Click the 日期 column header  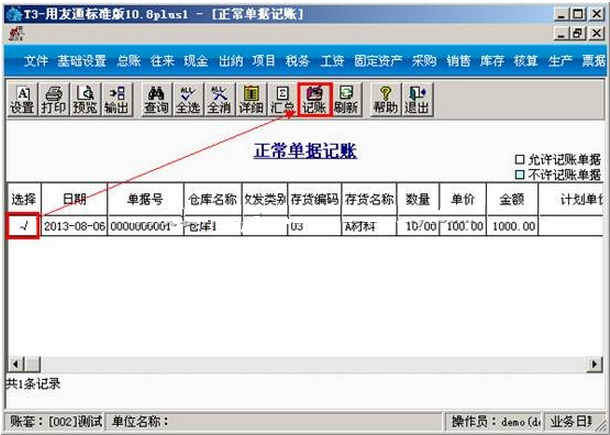(74, 199)
